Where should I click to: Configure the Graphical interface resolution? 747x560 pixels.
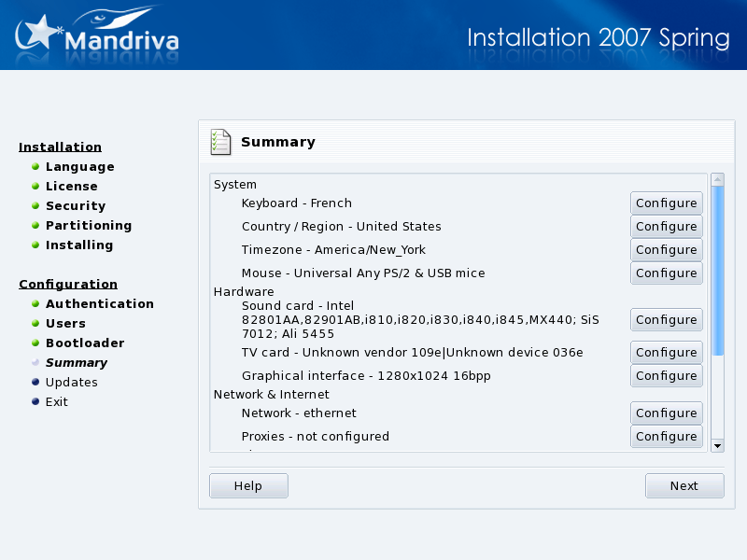[x=666, y=376]
